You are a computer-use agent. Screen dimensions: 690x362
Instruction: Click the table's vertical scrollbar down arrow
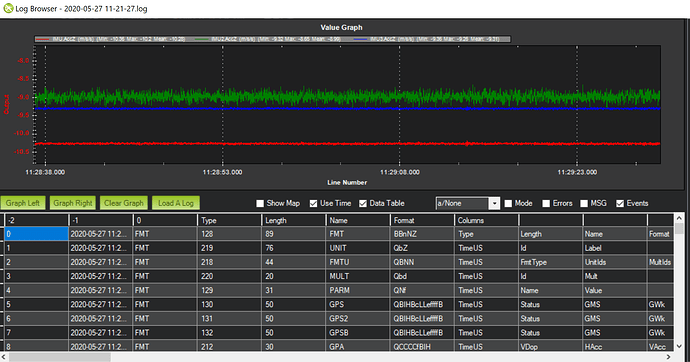pos(679,346)
